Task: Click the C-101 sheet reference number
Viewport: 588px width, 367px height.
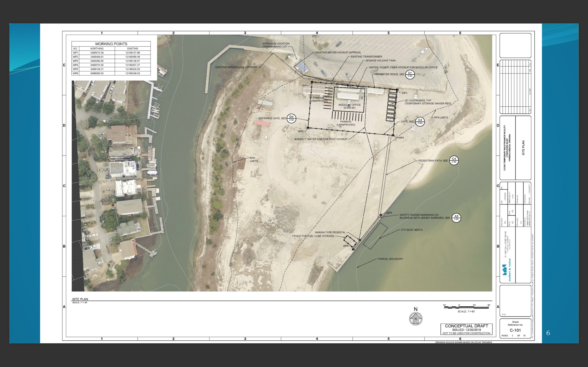Action: [x=515, y=330]
